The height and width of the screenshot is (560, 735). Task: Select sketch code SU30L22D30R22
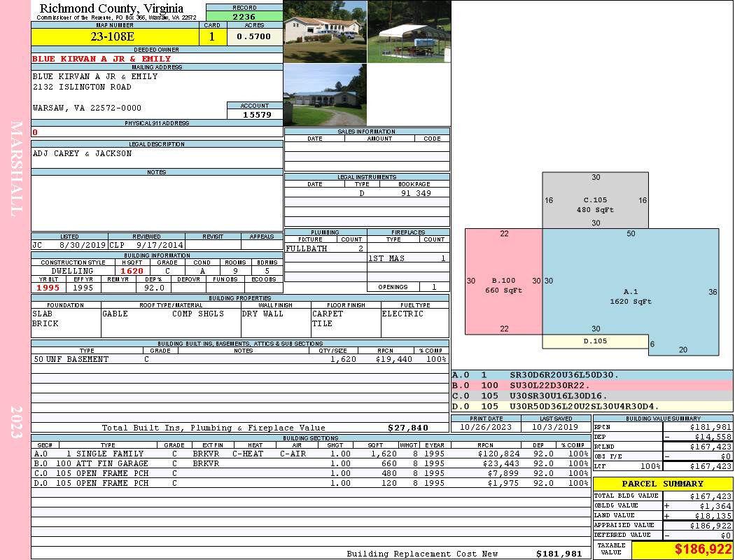pyautogui.click(x=549, y=386)
